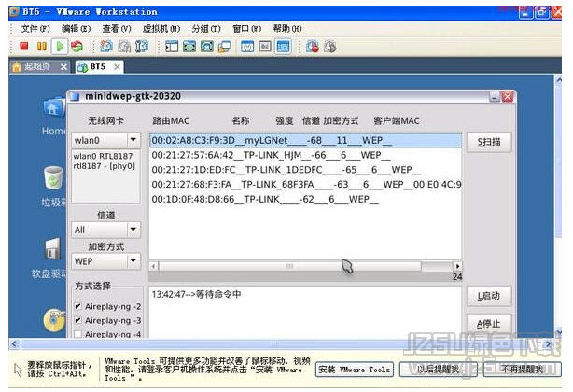The width and height of the screenshot is (573, 392).
Task: Click the Quick Switch toolbar icon
Action: [x=189, y=47]
